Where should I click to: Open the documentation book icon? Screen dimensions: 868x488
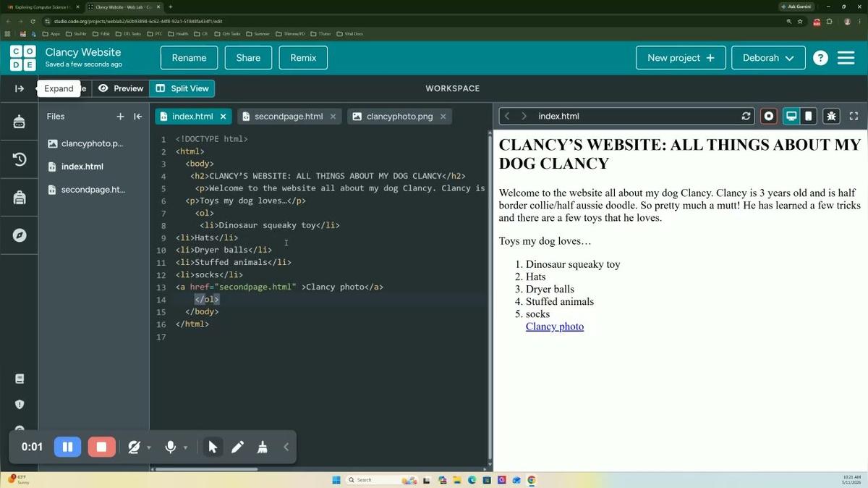[x=20, y=379]
